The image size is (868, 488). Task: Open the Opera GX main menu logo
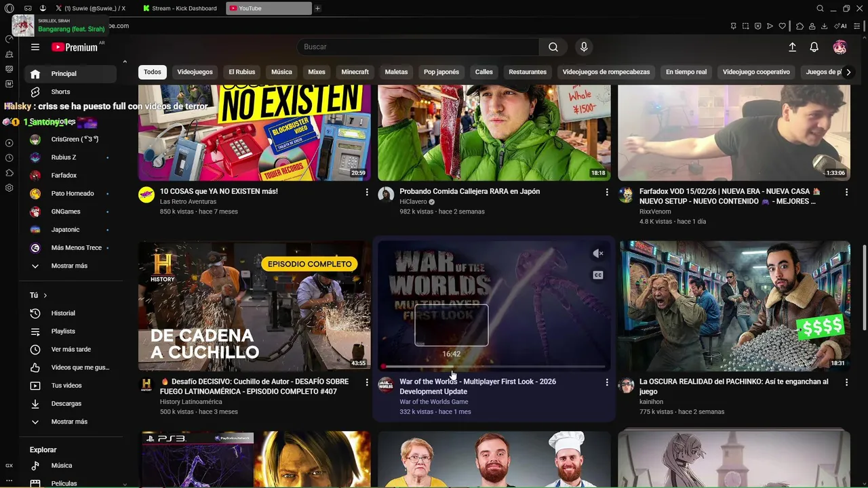[x=9, y=8]
